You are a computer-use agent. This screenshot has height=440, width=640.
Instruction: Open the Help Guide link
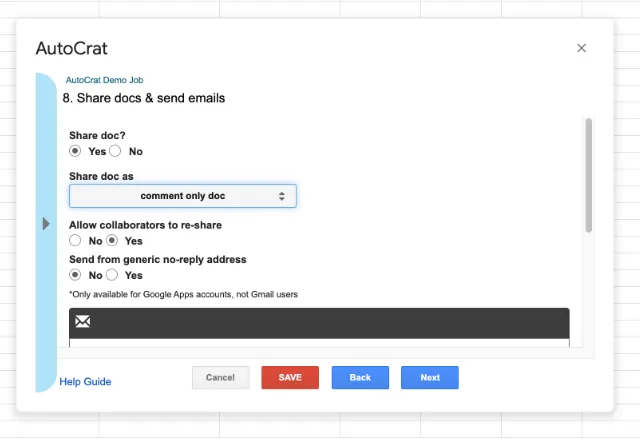[x=85, y=382]
